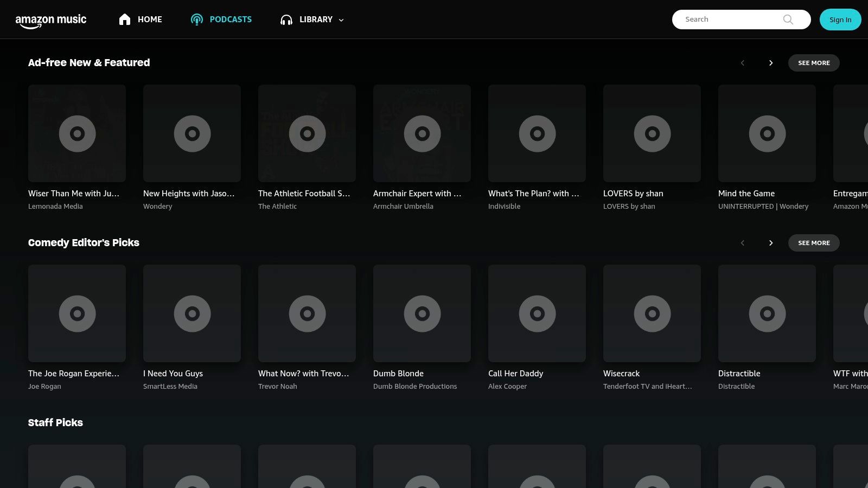Screen dimensions: 868x488
Task: Click the Library headphones icon
Action: pos(286,20)
